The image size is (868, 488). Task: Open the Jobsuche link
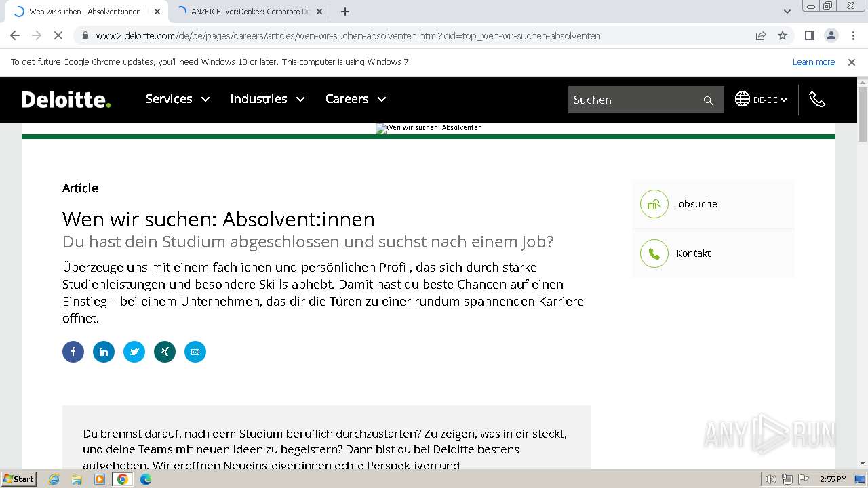696,204
